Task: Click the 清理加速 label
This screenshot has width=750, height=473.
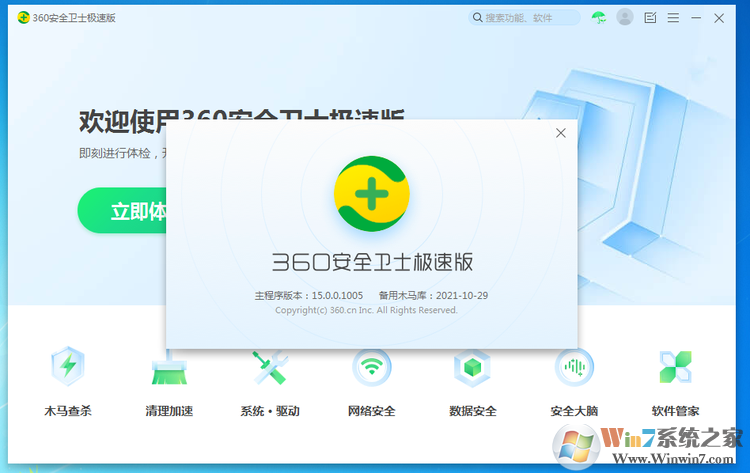Action: 169,411
